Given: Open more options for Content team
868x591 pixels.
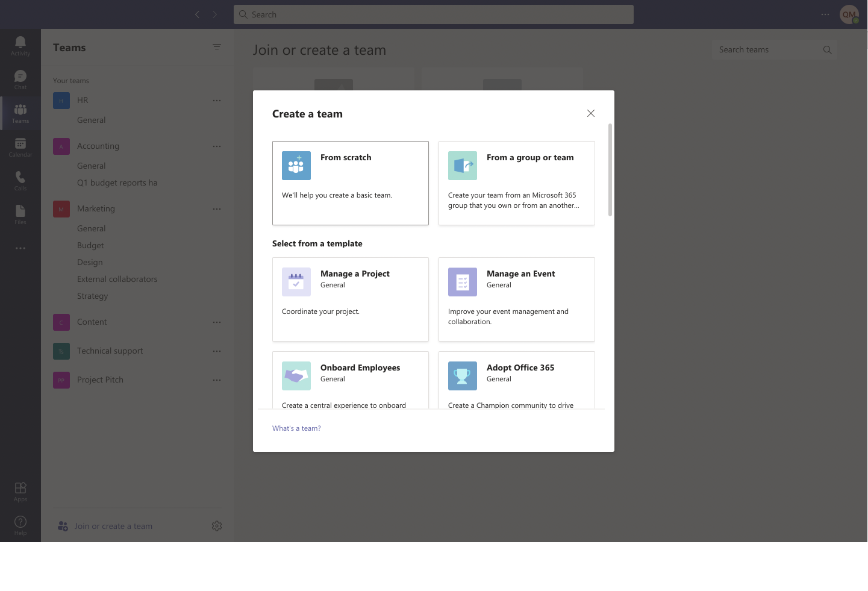Looking at the screenshot, I should pos(217,322).
